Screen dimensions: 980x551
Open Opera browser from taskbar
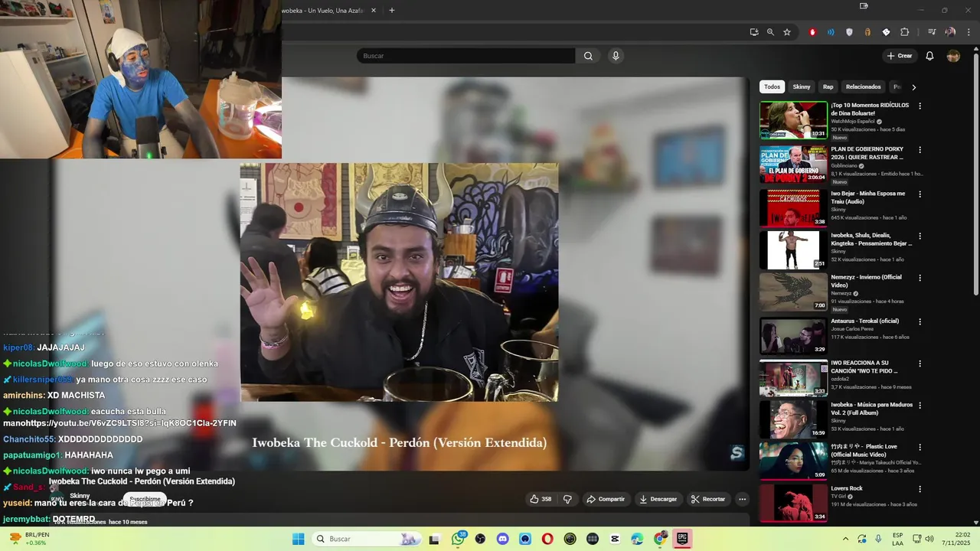547,539
